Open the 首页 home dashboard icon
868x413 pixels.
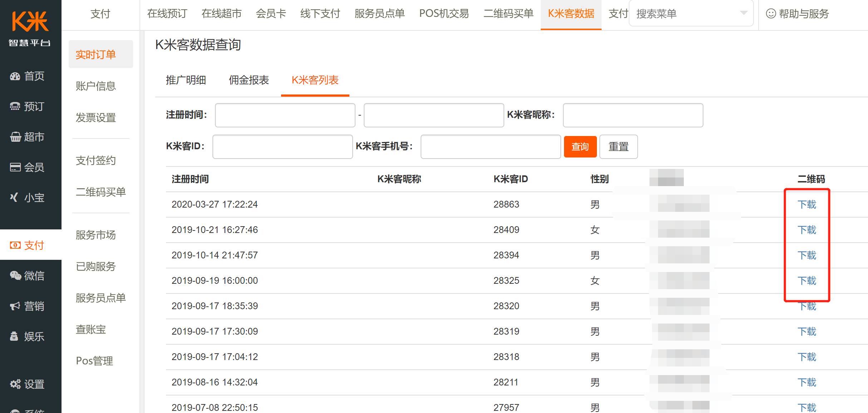(x=15, y=76)
